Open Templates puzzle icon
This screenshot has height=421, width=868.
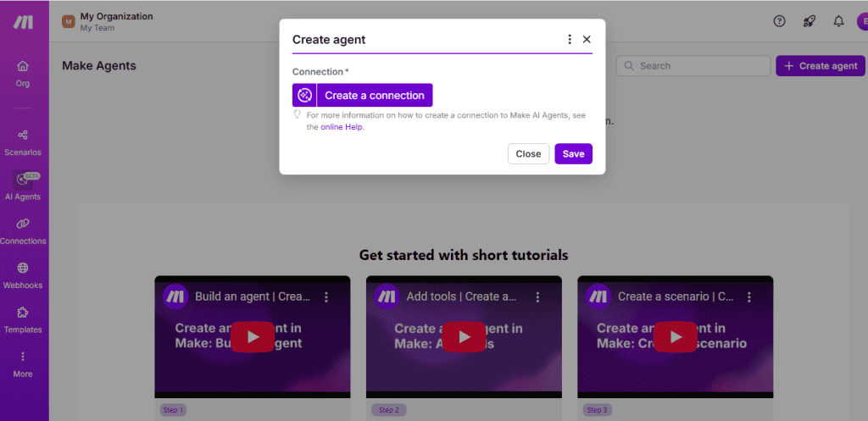point(23,313)
